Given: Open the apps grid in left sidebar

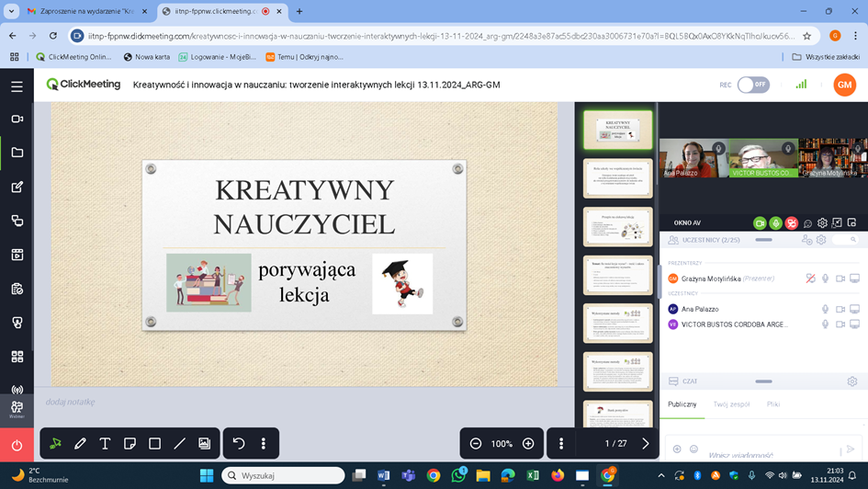Looking at the screenshot, I should (x=17, y=357).
